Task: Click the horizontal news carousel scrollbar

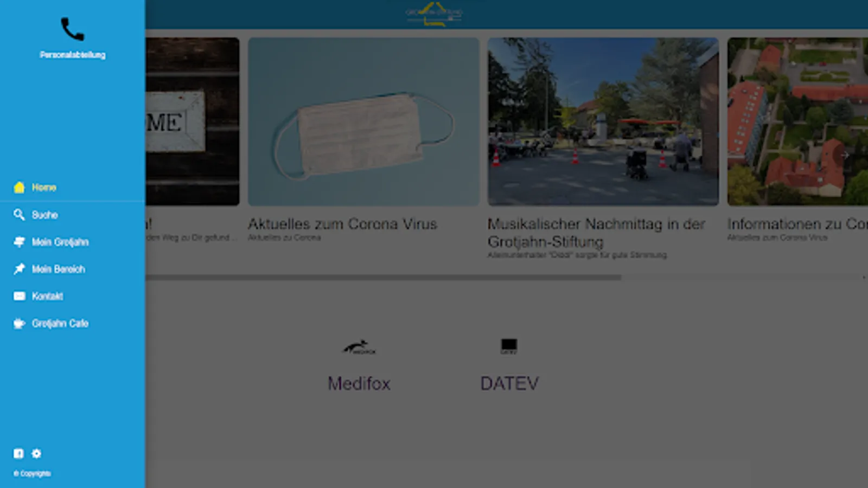Action: (384, 277)
